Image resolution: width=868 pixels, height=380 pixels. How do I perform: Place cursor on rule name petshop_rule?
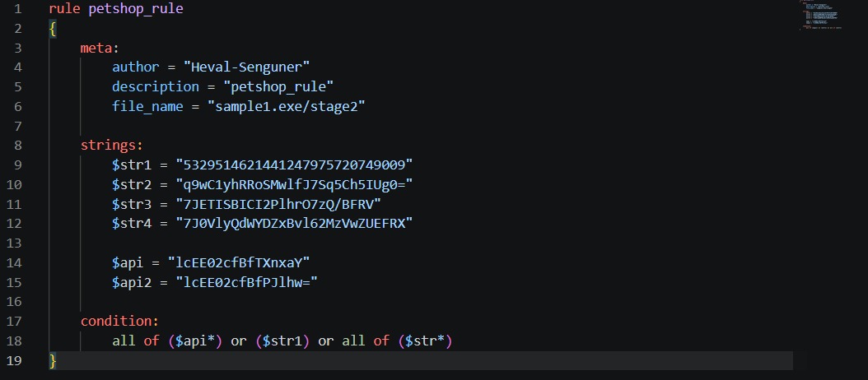tap(136, 9)
